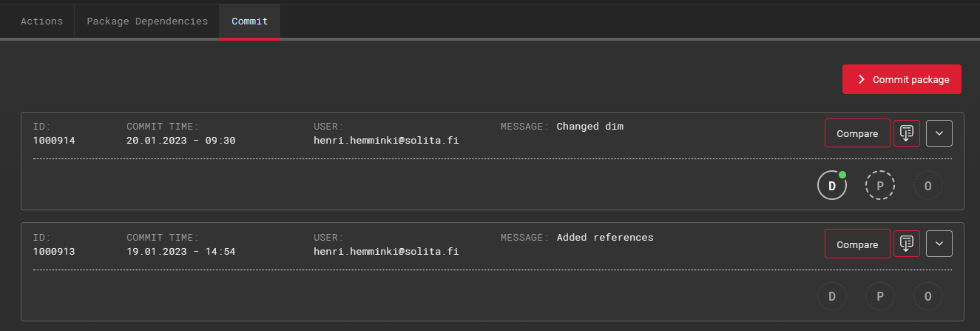Click the download icon for commit 1000913
980x331 pixels.
tap(907, 244)
